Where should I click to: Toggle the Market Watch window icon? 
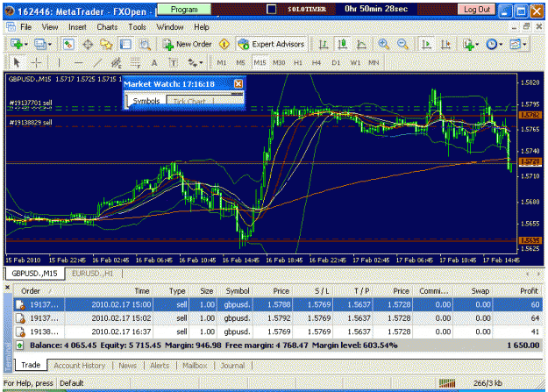click(68, 45)
